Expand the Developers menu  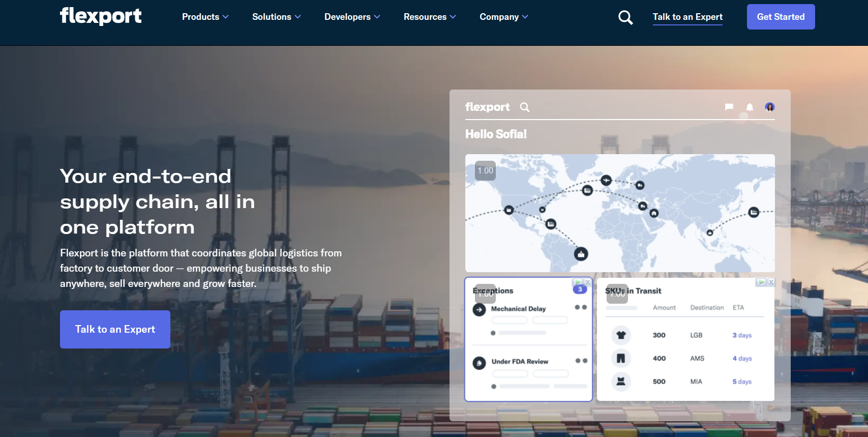pos(352,17)
